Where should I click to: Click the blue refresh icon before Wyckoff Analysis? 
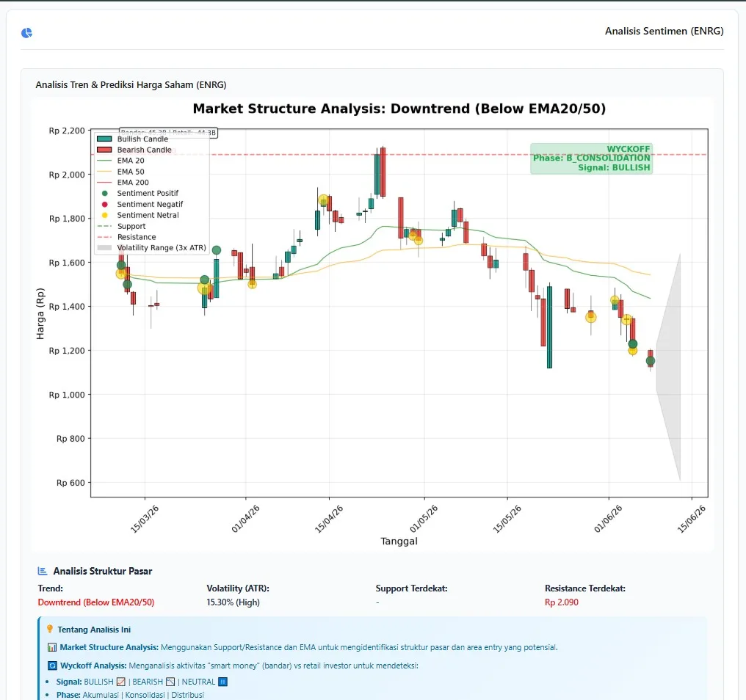(52, 666)
